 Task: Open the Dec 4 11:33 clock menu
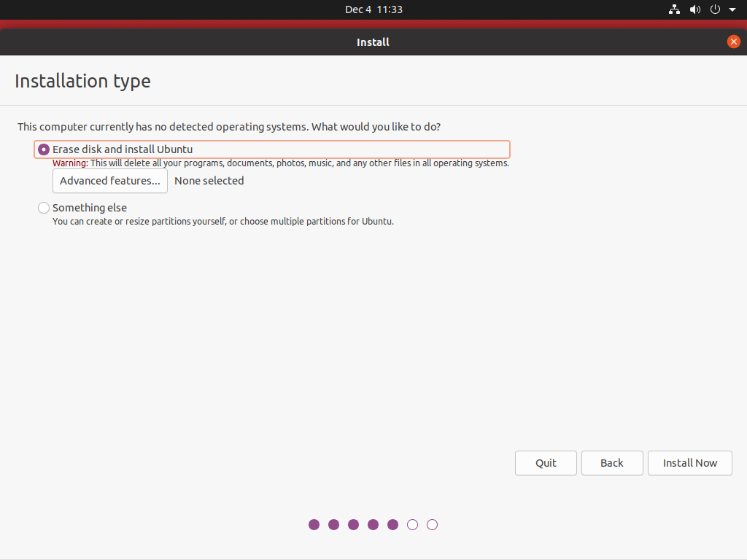[373, 9]
